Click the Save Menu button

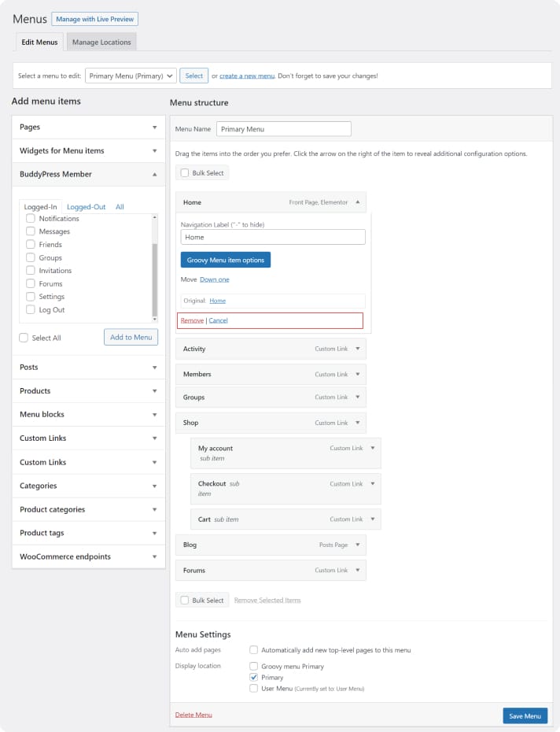[525, 715]
